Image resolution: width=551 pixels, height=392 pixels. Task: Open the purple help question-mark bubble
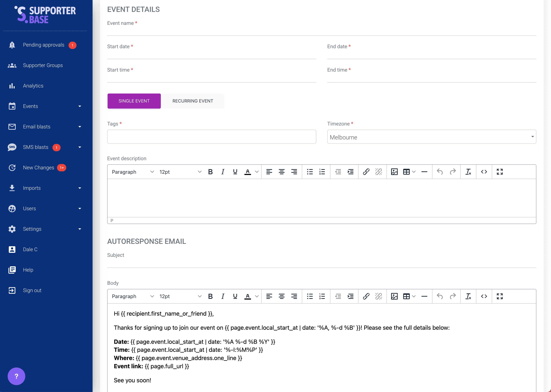(16, 376)
